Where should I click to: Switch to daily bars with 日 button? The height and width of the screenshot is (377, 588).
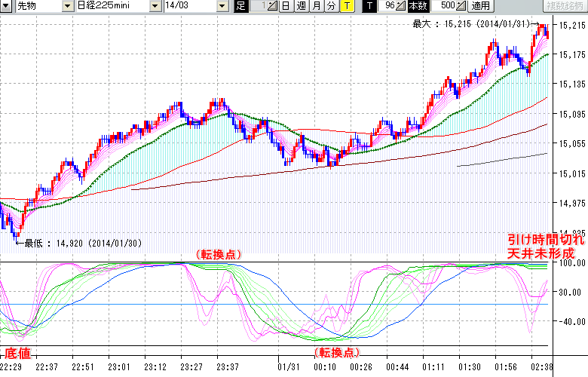(x=286, y=6)
